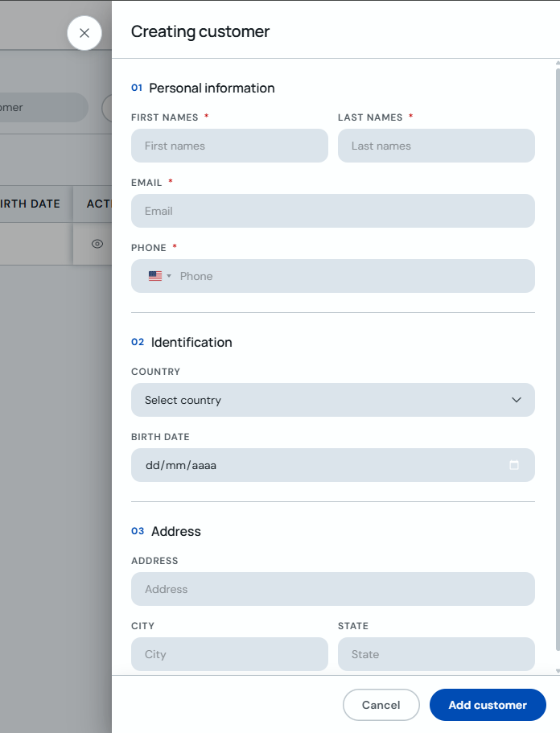Image resolution: width=560 pixels, height=733 pixels.
Task: Click the Add customer button
Action: pyautogui.click(x=488, y=705)
